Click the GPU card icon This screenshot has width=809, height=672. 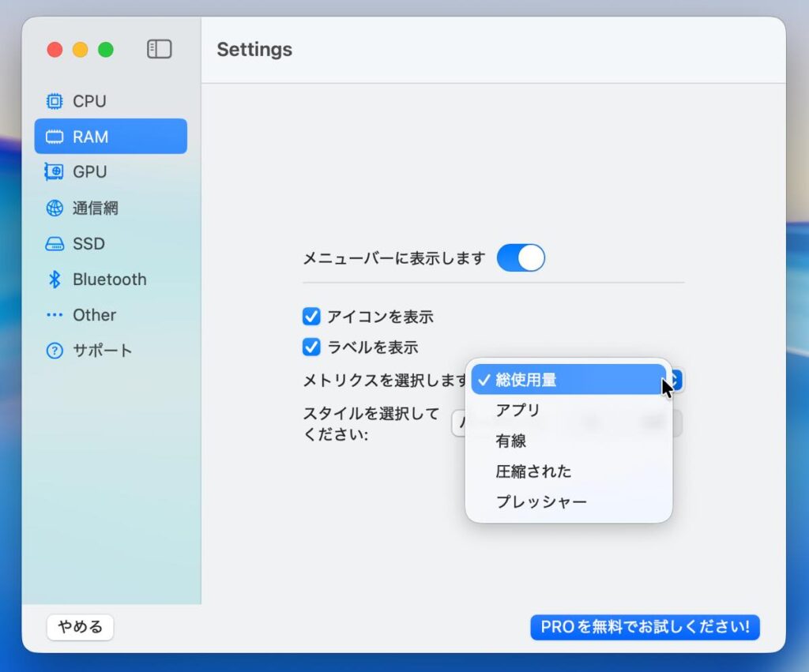tap(55, 172)
